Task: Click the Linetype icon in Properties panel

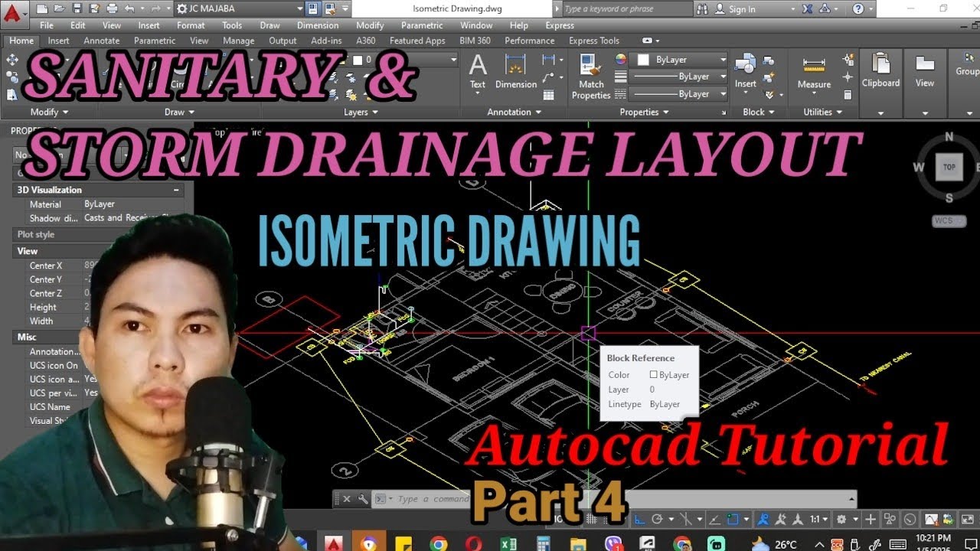Action: click(x=620, y=94)
